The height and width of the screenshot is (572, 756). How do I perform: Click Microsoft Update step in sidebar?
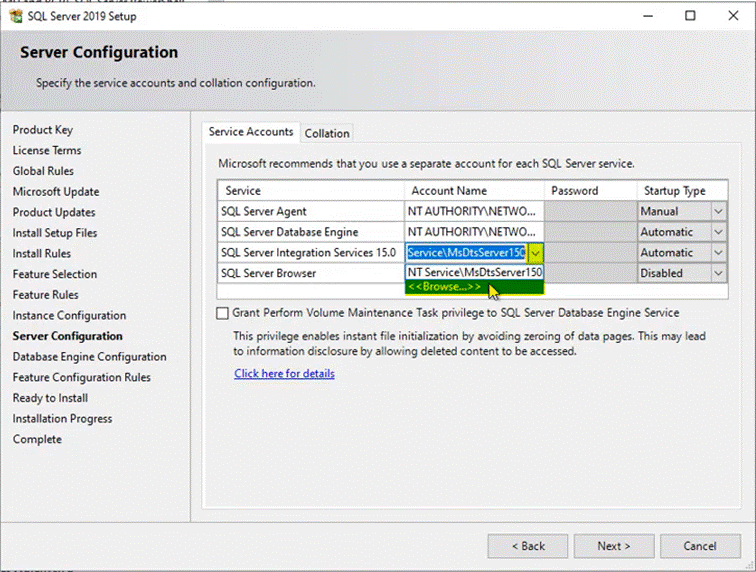[56, 192]
